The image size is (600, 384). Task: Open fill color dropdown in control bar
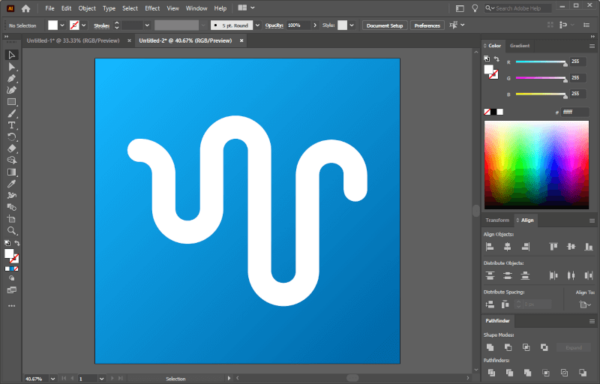[x=62, y=26]
